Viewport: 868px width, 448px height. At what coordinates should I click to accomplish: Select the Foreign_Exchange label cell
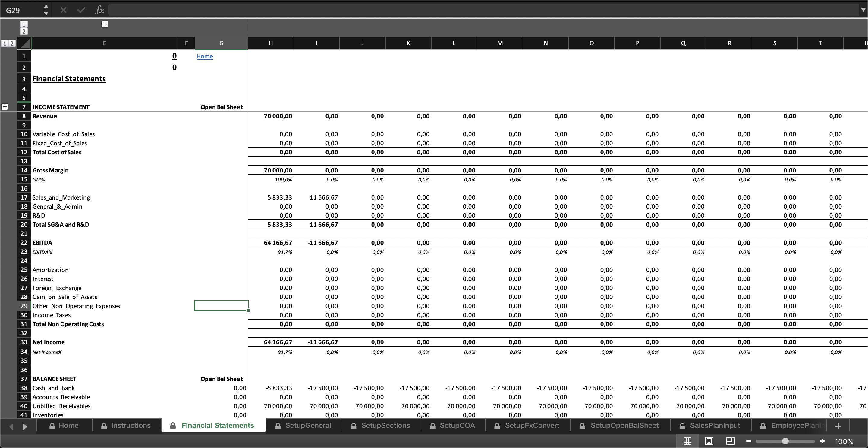pos(57,288)
